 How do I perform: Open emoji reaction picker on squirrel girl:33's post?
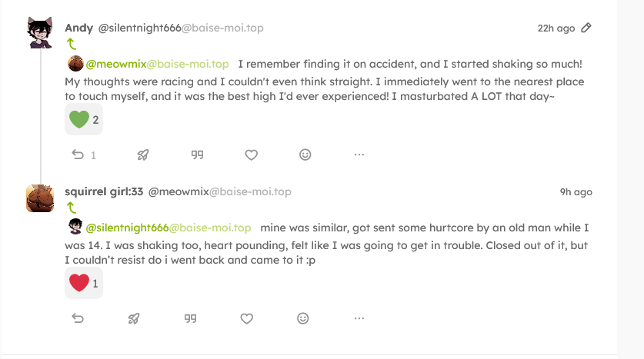coord(303,318)
